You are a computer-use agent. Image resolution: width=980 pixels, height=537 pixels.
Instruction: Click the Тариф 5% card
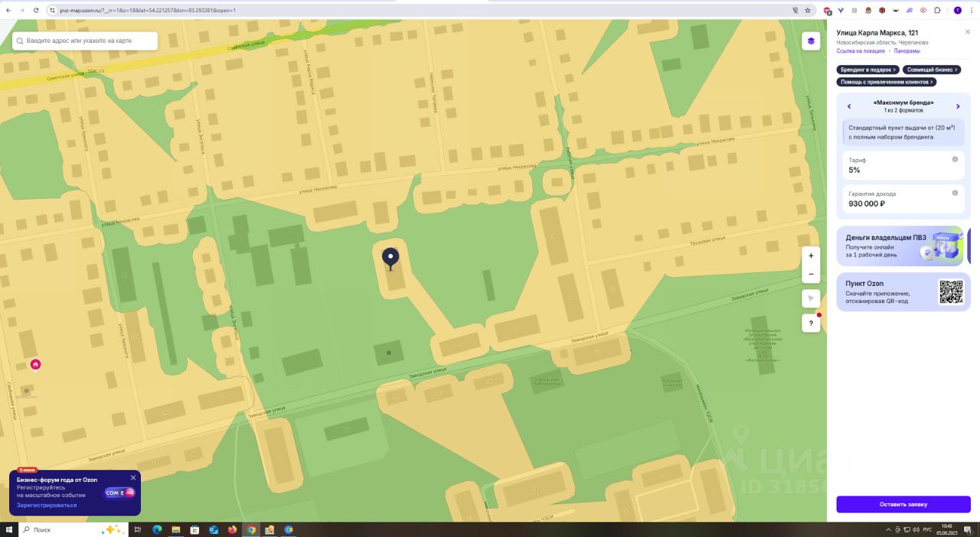903,165
